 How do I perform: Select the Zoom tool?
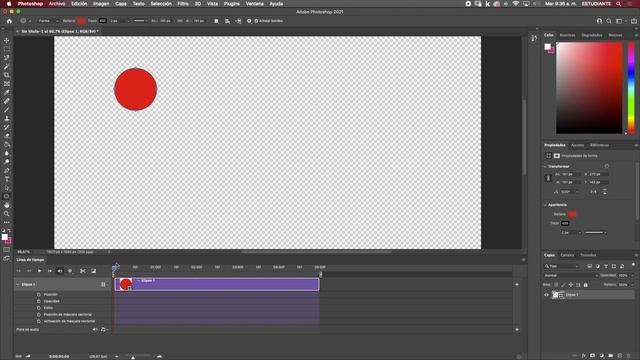pos(7,214)
